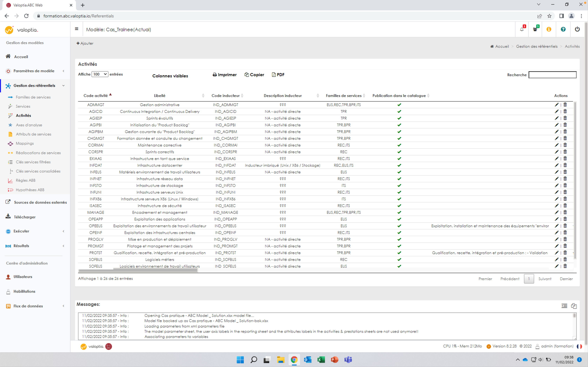Delete the AGICID row via the trash icon

click(565, 111)
